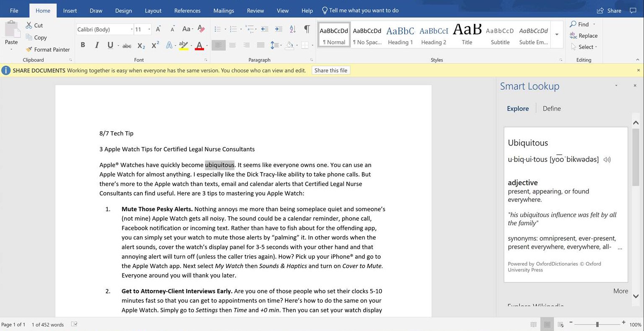The height and width of the screenshot is (331, 644).
Task: Align paragraph text to the right
Action: point(246,45)
